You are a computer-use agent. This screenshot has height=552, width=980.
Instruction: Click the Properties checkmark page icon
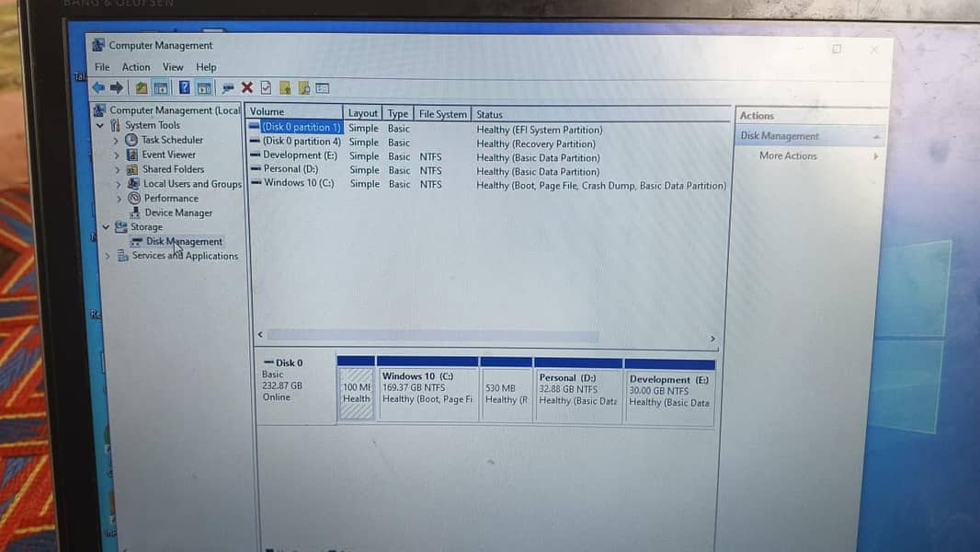[267, 87]
